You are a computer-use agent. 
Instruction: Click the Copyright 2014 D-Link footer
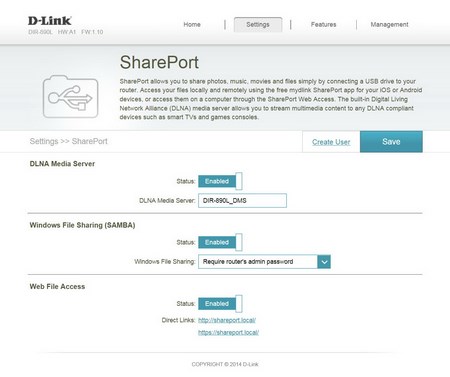click(225, 364)
